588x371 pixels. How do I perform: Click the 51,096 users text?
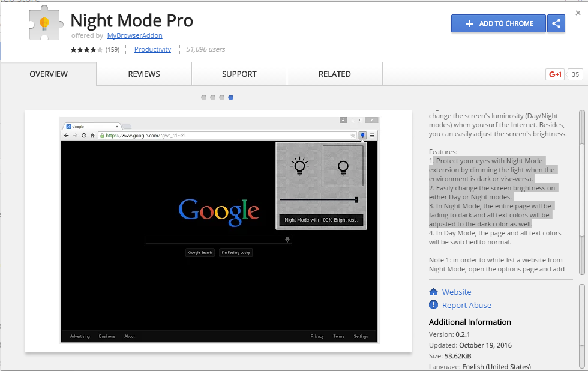(x=205, y=49)
